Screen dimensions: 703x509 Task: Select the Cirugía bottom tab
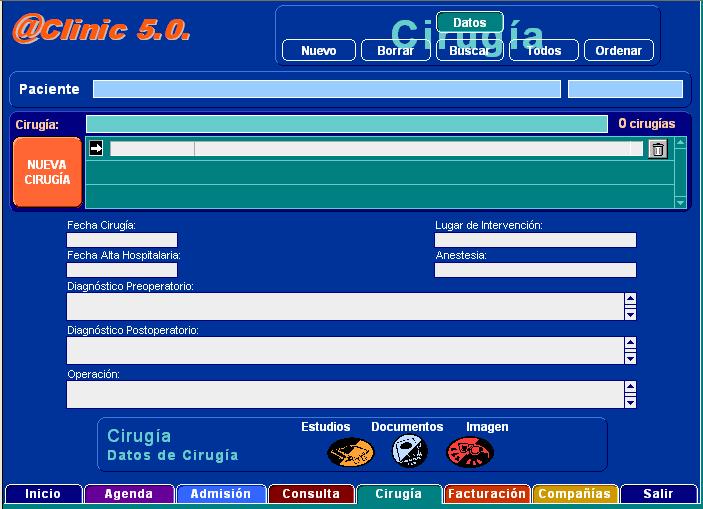[x=399, y=494]
